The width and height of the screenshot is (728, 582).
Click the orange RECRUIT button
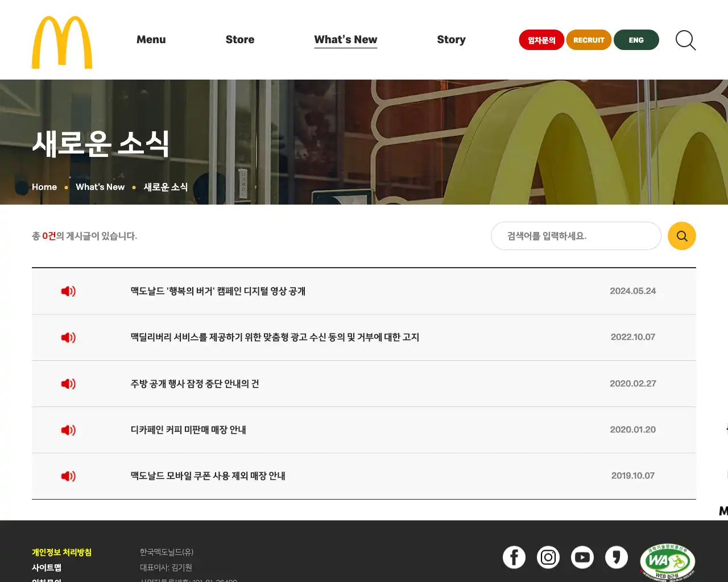pos(589,40)
